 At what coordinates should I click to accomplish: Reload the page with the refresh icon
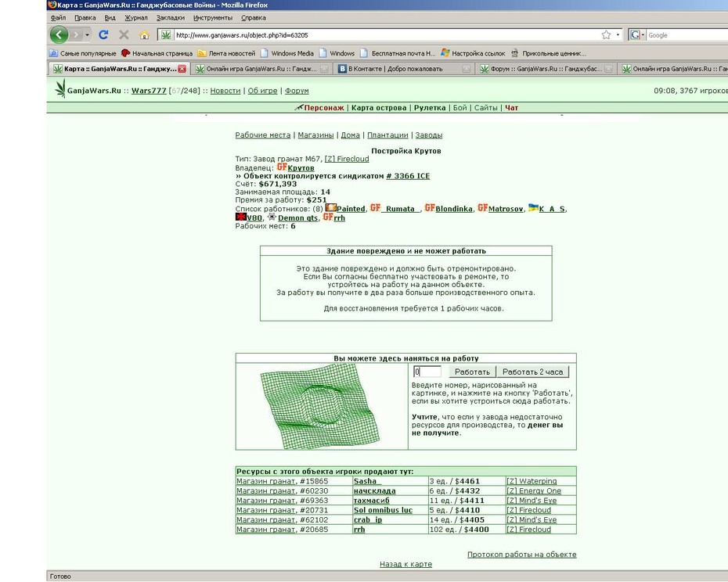click(x=103, y=34)
